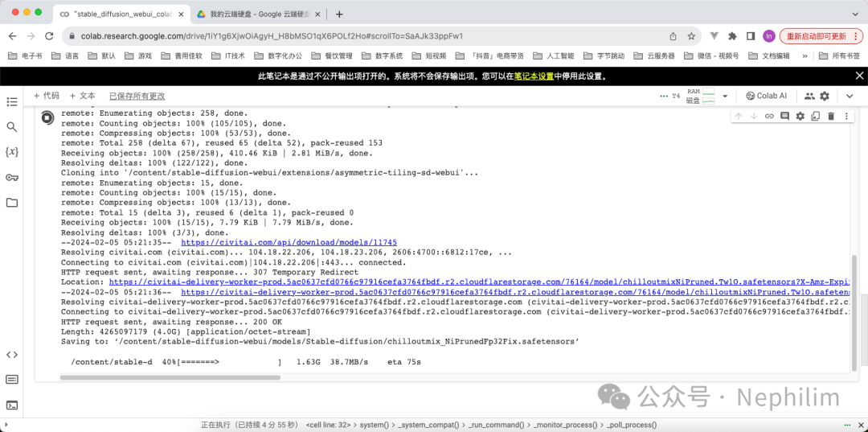The image size is (868, 432).
Task: Open the Chrome profile avatar
Action: pyautogui.click(x=769, y=36)
